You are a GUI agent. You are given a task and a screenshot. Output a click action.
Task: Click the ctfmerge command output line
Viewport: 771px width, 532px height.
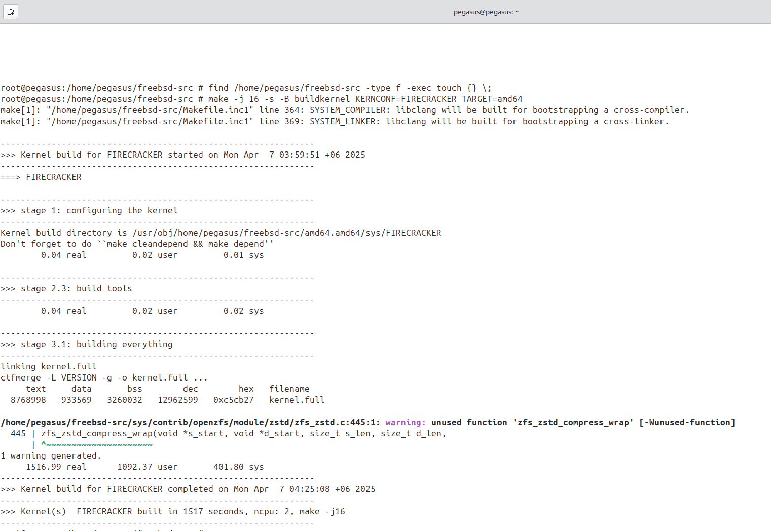coord(104,378)
